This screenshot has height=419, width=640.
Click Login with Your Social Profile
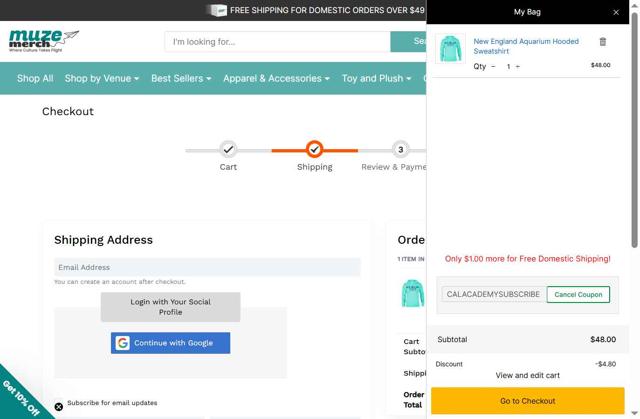point(171,307)
